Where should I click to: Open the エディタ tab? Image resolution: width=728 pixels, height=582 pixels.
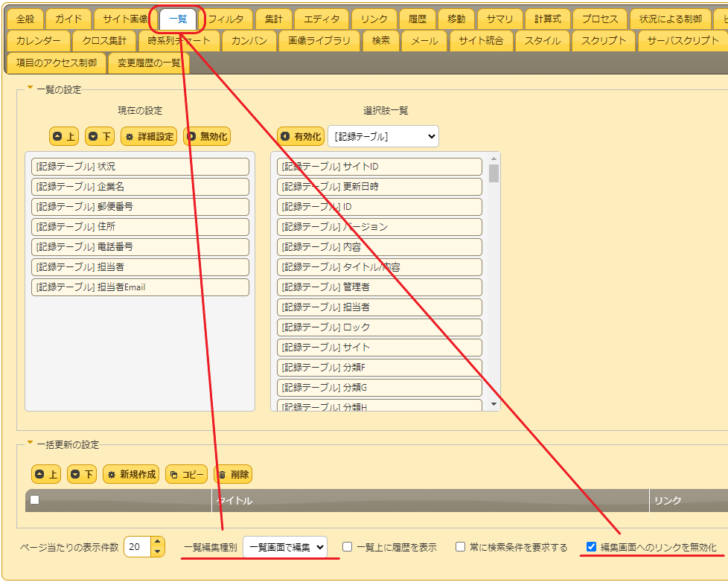(322, 19)
